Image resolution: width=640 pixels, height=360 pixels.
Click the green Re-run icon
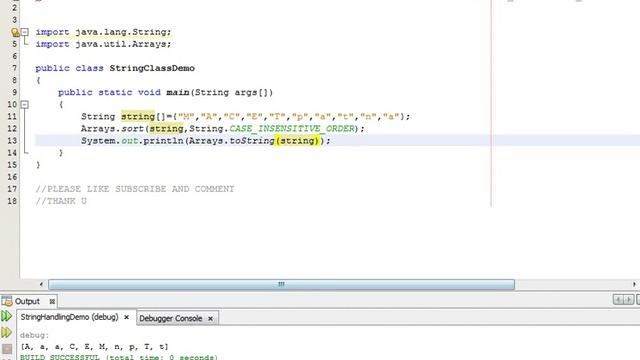7,316
